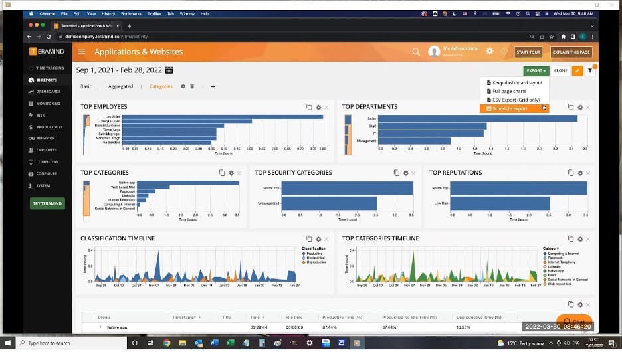Switch to the Basic tab
622x364 pixels.
click(86, 86)
